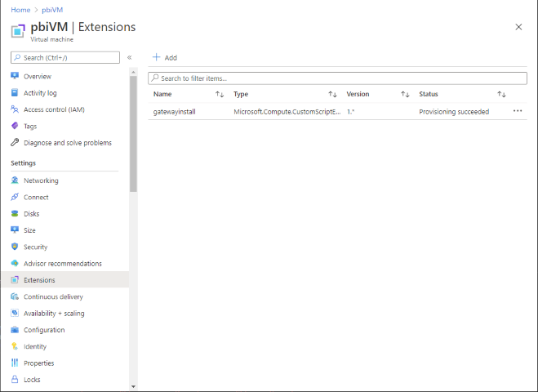
Task: Click the Diagnose wrench icon
Action: pos(15,142)
